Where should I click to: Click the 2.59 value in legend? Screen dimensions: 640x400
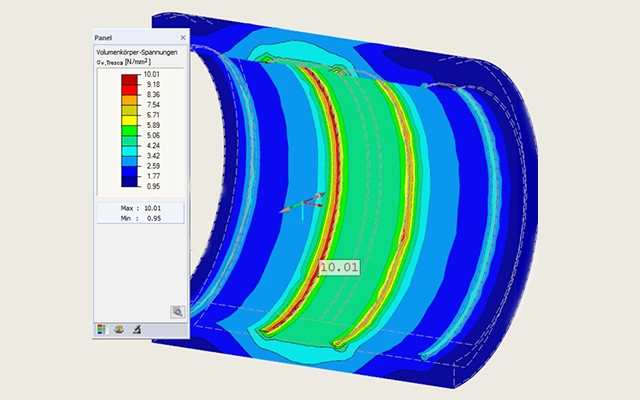[x=153, y=166]
